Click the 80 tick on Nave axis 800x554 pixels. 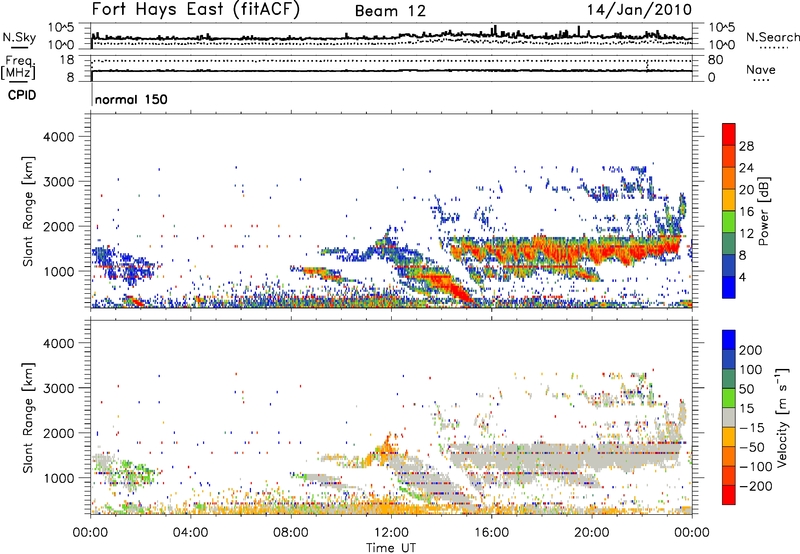tap(715, 60)
